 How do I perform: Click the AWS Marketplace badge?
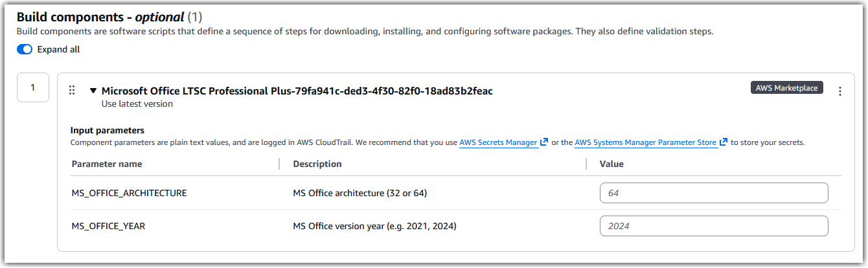click(786, 88)
